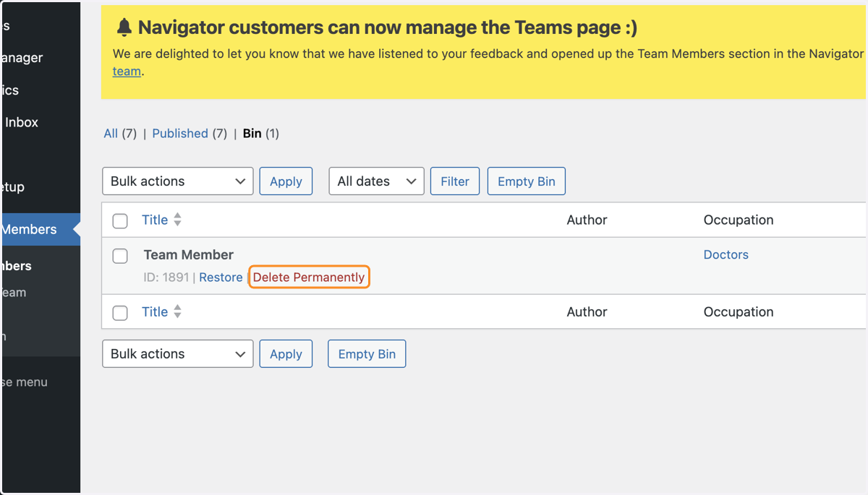Show the Published (7) view
Screen dimensions: 868x495
(190, 133)
